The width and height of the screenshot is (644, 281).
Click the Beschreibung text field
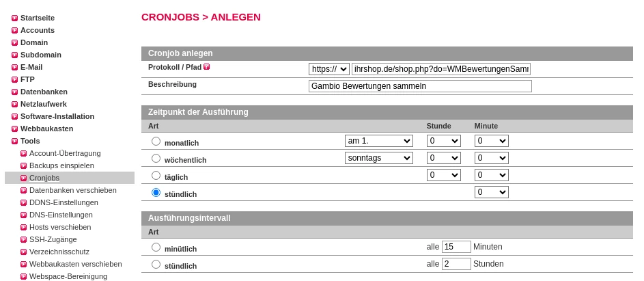click(x=420, y=86)
